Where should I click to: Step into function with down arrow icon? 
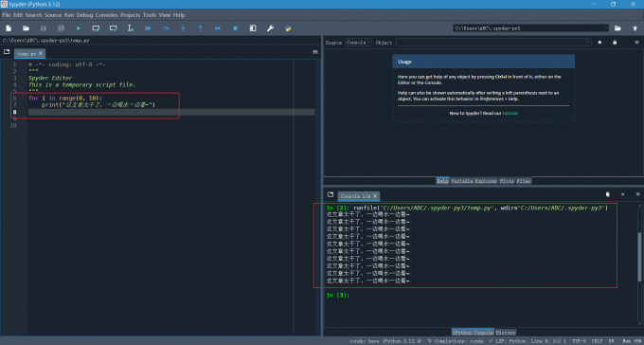tap(183, 28)
